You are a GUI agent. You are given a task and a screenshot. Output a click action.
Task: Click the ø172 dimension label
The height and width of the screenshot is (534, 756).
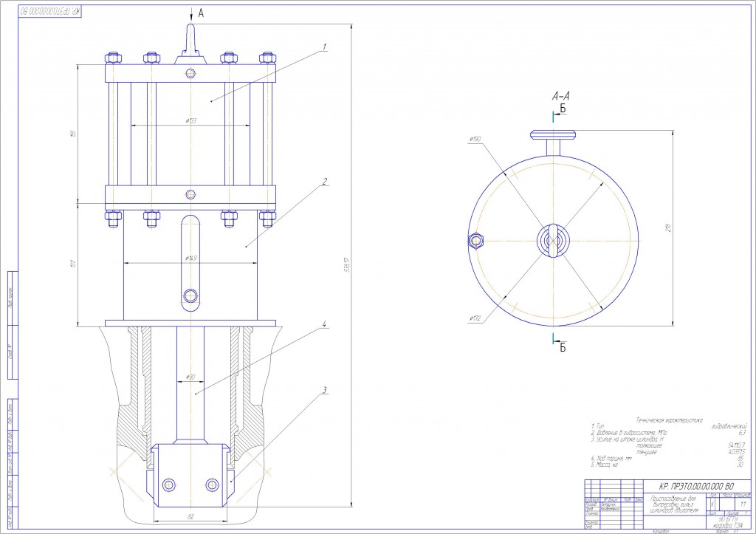coord(475,318)
